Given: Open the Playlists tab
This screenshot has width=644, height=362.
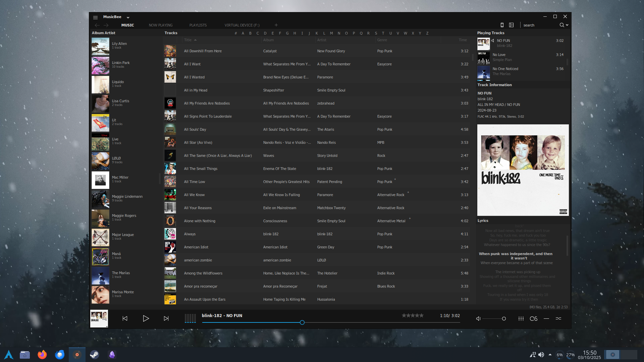Looking at the screenshot, I should 198,25.
